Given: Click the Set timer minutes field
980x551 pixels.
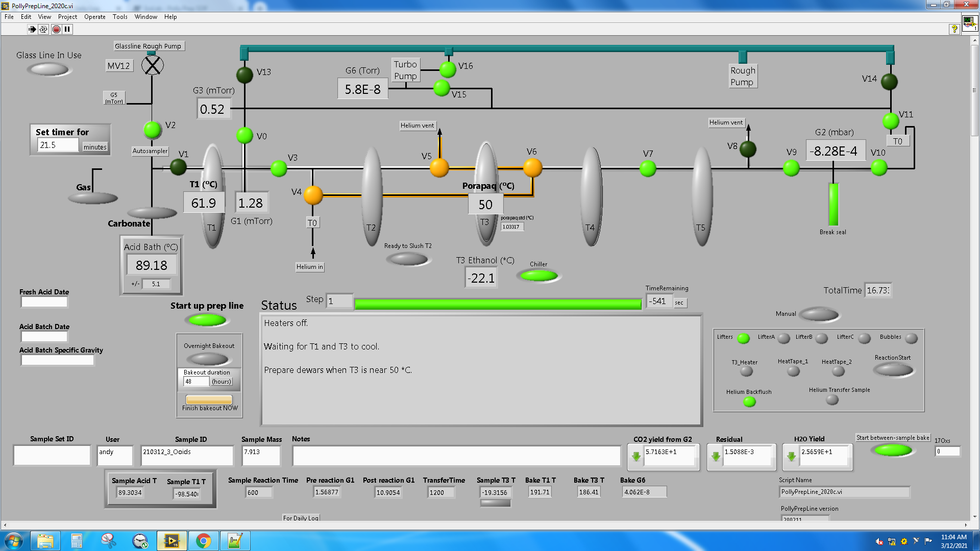Looking at the screenshot, I should (58, 145).
